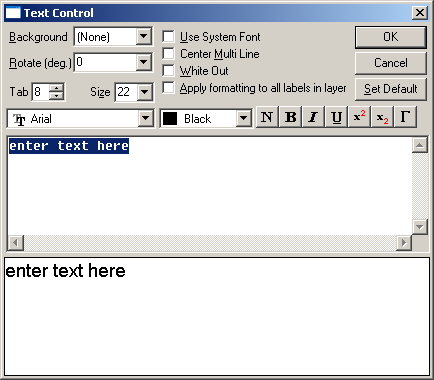The height and width of the screenshot is (380, 434).
Task: Click the Background label
Action: pyautogui.click(x=38, y=37)
